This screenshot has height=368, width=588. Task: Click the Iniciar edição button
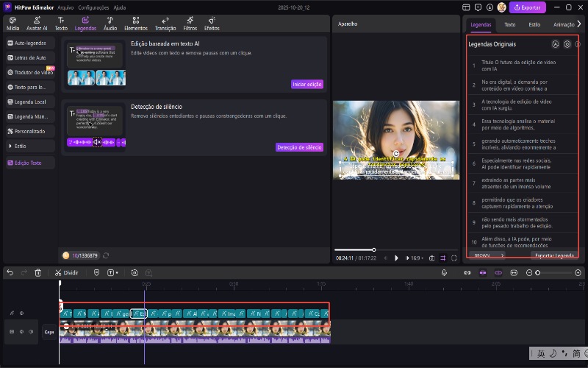pyautogui.click(x=306, y=84)
